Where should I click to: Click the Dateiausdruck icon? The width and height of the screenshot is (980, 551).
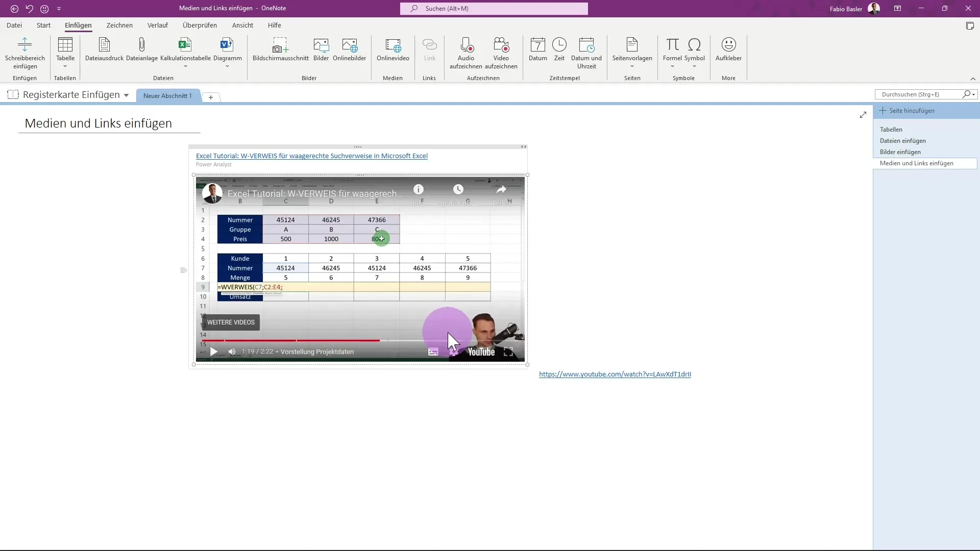click(x=104, y=44)
